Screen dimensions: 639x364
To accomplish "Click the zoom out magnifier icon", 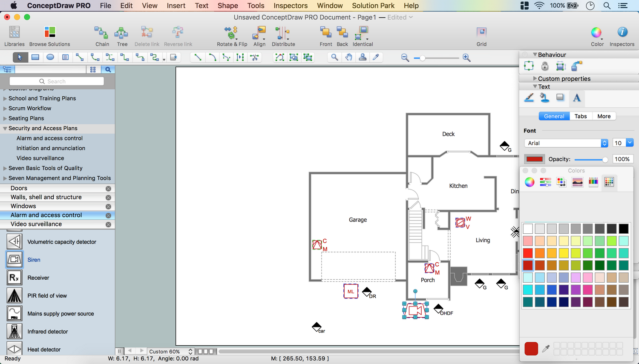I will tap(405, 57).
